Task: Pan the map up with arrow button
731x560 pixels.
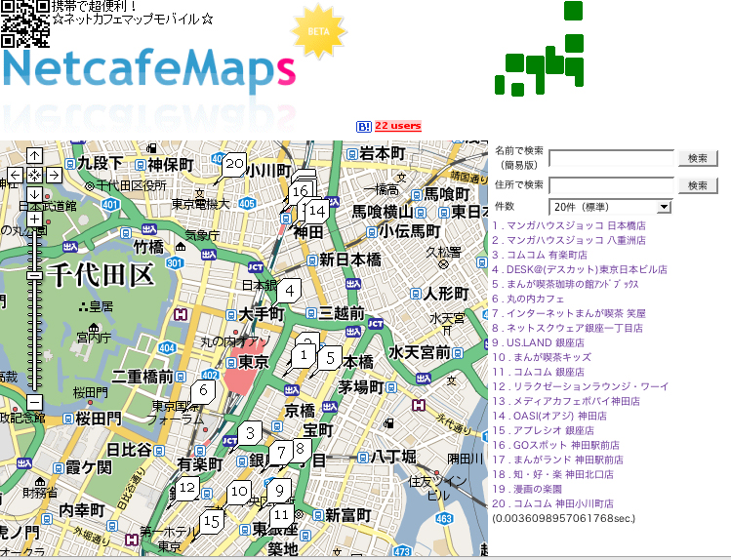Action: [x=34, y=155]
